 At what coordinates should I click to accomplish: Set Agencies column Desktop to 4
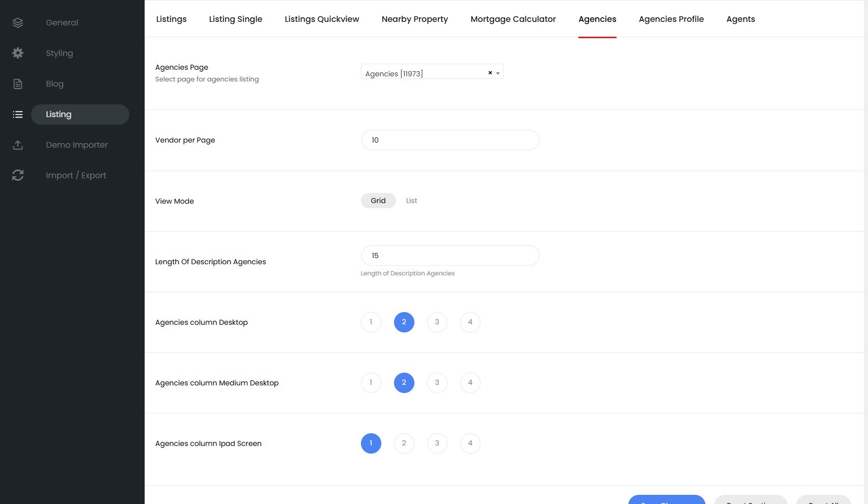pos(470,322)
